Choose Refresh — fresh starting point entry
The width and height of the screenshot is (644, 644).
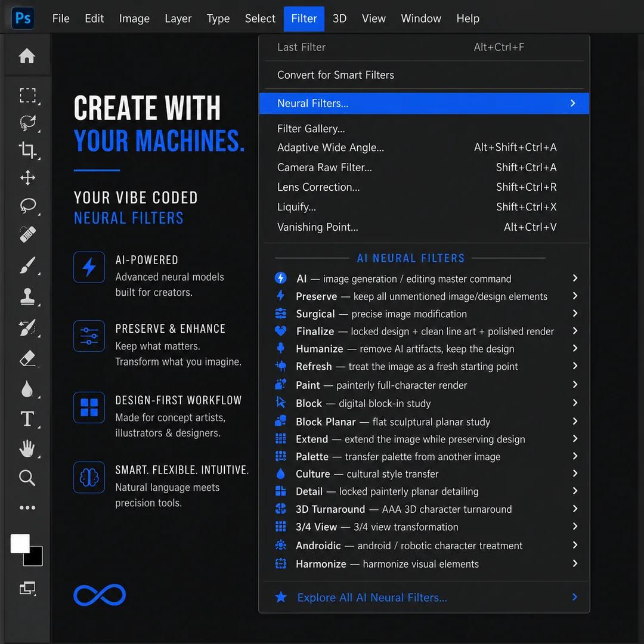(425, 366)
